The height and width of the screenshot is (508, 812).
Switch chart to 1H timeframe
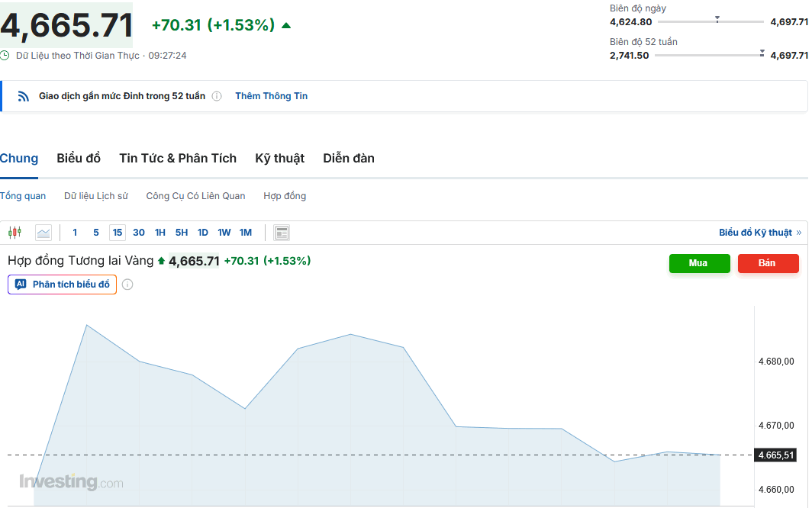(160, 233)
